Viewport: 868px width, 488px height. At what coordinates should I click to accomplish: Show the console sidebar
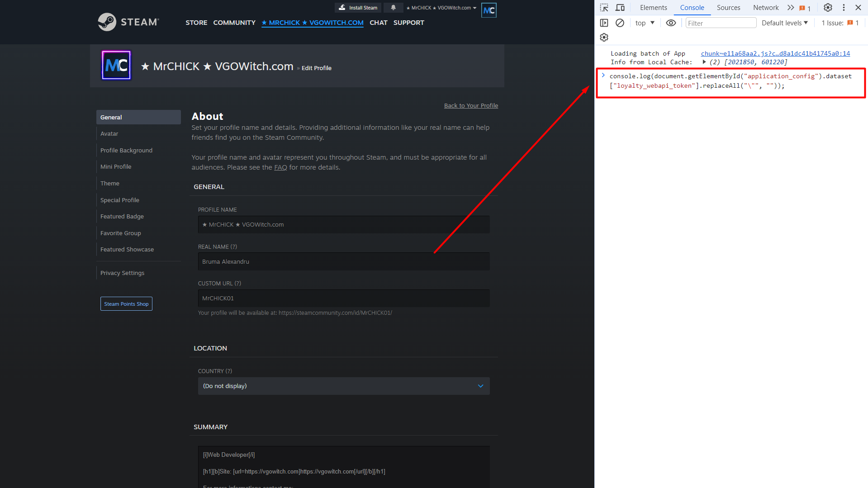[x=604, y=23]
